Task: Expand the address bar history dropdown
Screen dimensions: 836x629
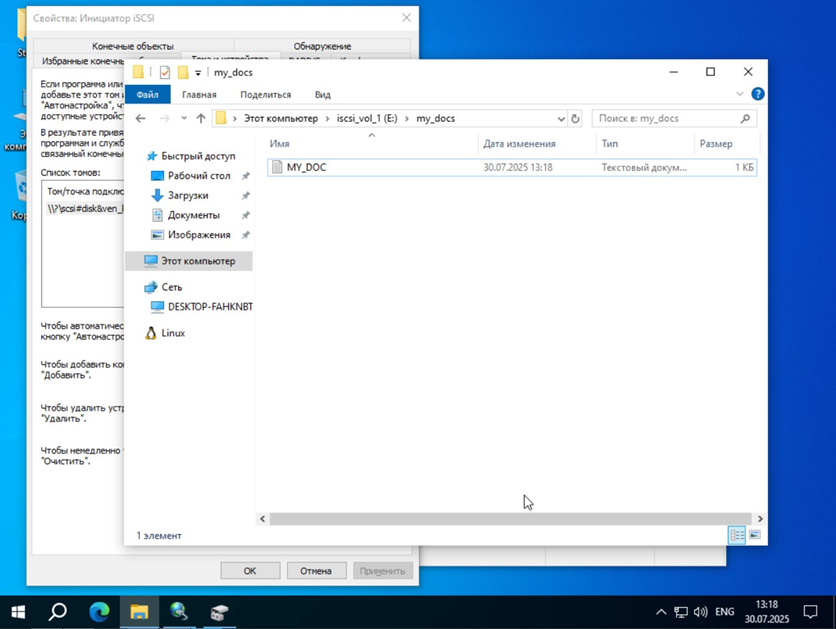Action: (561, 119)
